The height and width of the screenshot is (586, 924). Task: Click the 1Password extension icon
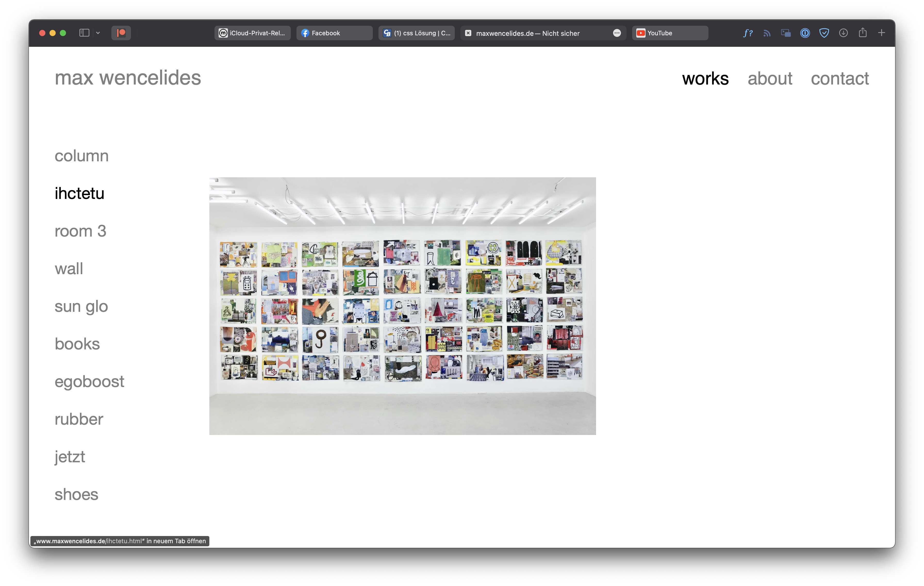(x=805, y=33)
